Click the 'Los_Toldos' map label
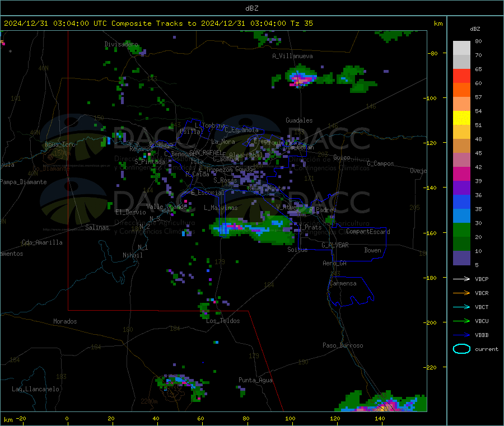Image resolution: width=504 pixels, height=426 pixels. (x=223, y=321)
